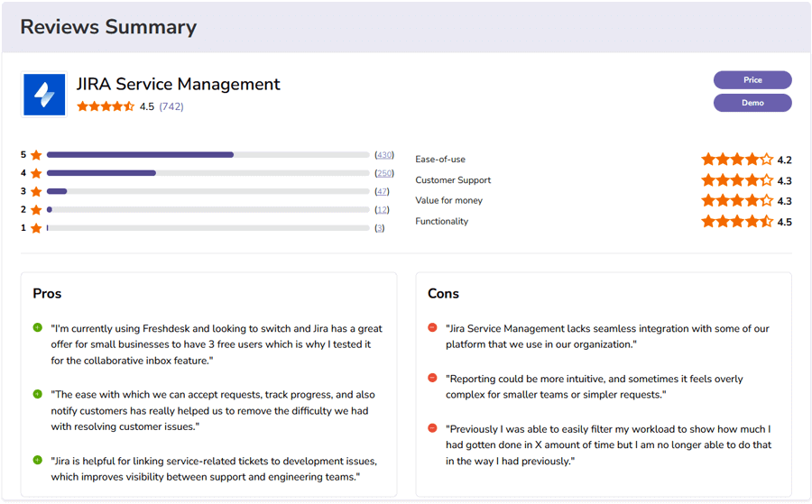Click the 'Previously I was able to' quote

click(608, 445)
